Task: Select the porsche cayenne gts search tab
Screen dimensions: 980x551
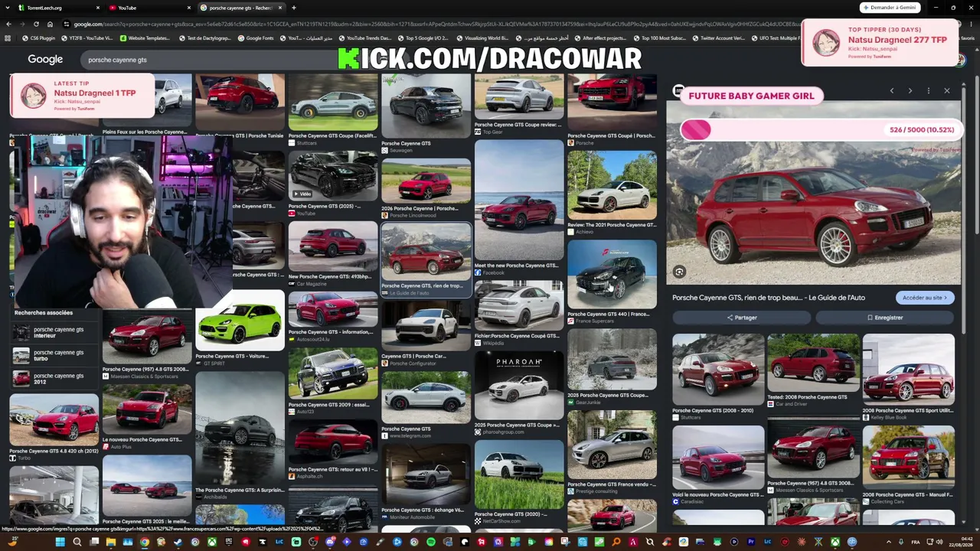Action: pos(240,8)
